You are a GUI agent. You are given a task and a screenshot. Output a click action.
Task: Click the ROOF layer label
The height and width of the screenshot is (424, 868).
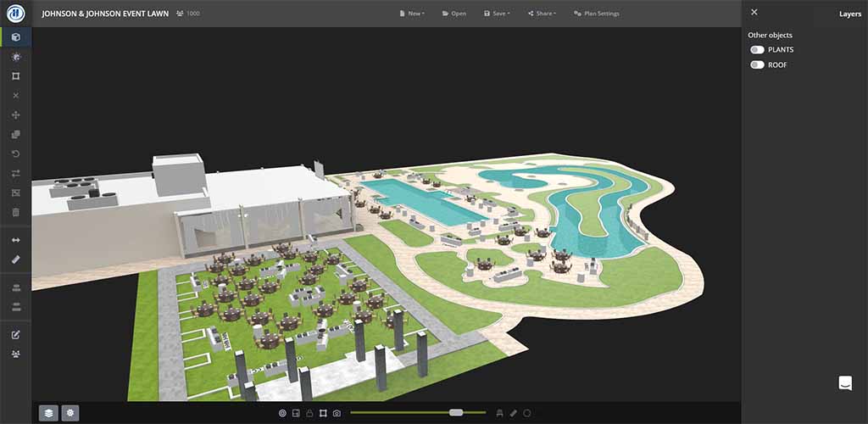777,64
